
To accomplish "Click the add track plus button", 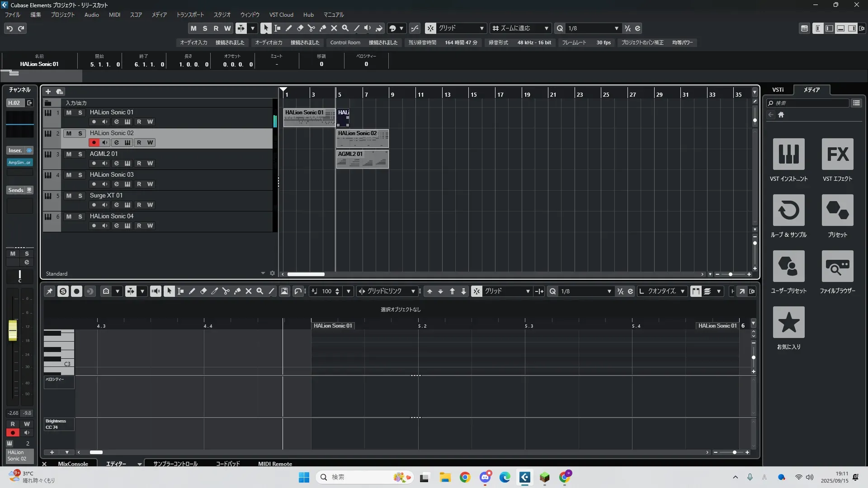I will pos(48,91).
